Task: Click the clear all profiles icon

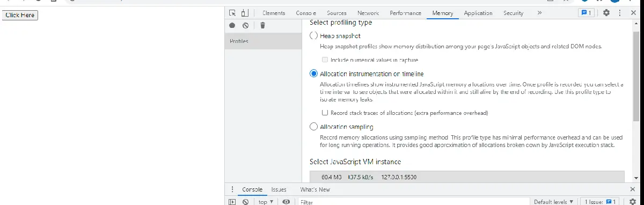Action: pos(245,25)
